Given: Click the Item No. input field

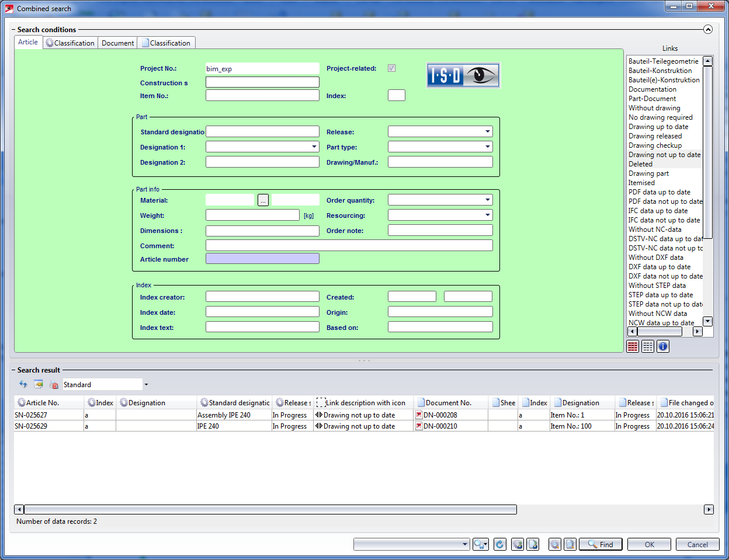Looking at the screenshot, I should point(262,95).
